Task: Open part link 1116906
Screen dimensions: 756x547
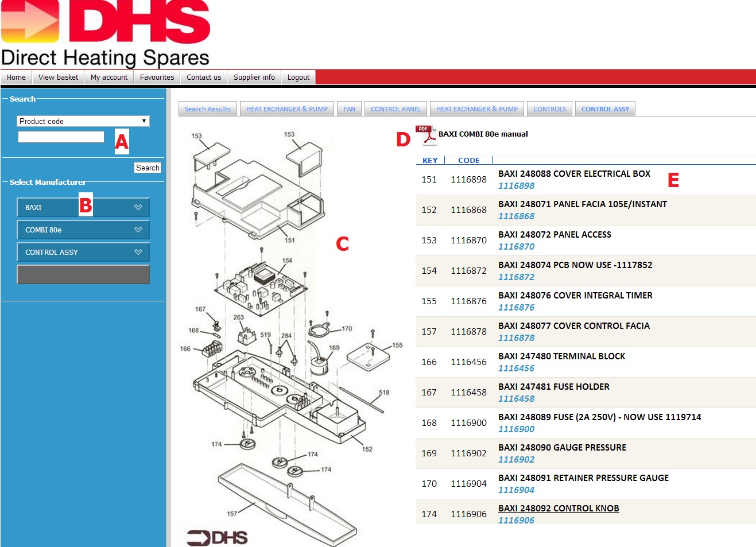Action: pyautogui.click(x=516, y=521)
